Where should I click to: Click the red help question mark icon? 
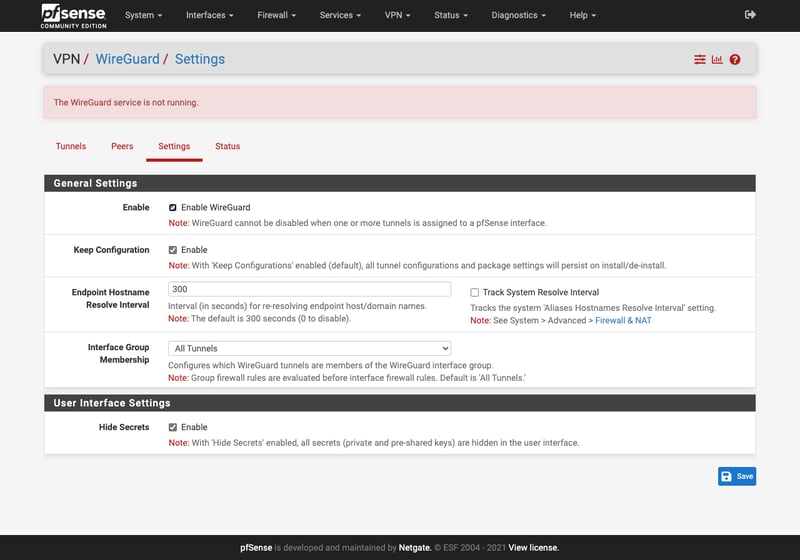(x=735, y=60)
